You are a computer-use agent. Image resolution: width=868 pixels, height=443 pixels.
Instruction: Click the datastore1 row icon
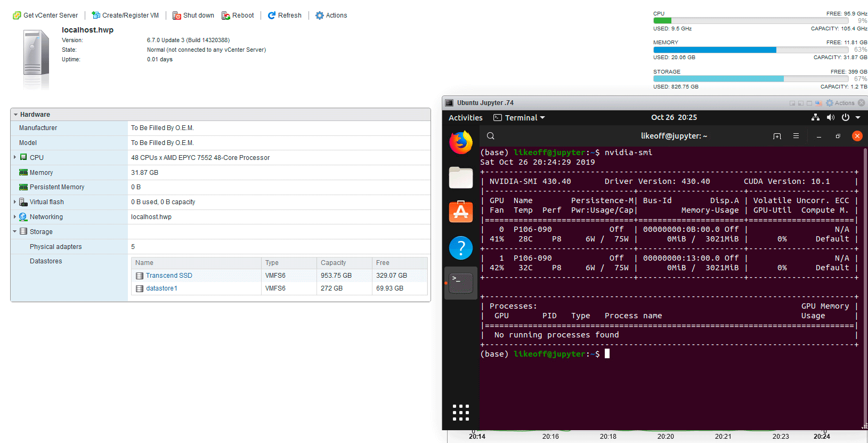tap(140, 288)
